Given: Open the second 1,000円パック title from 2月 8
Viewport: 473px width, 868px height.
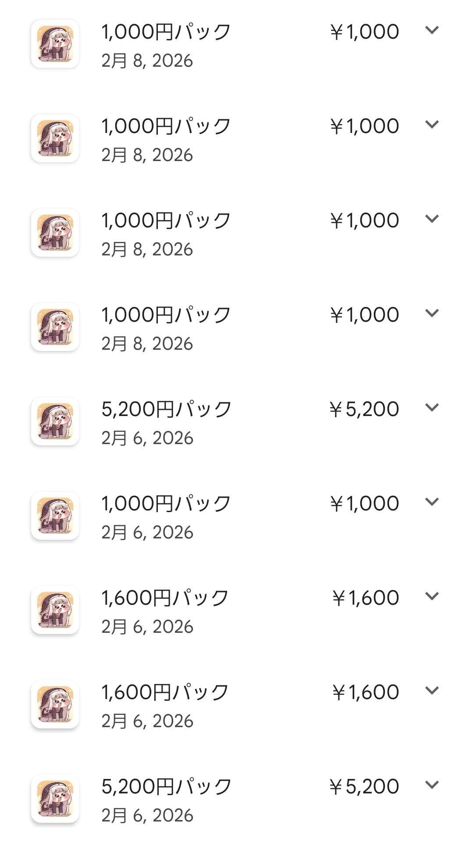Looking at the screenshot, I should point(166,126).
